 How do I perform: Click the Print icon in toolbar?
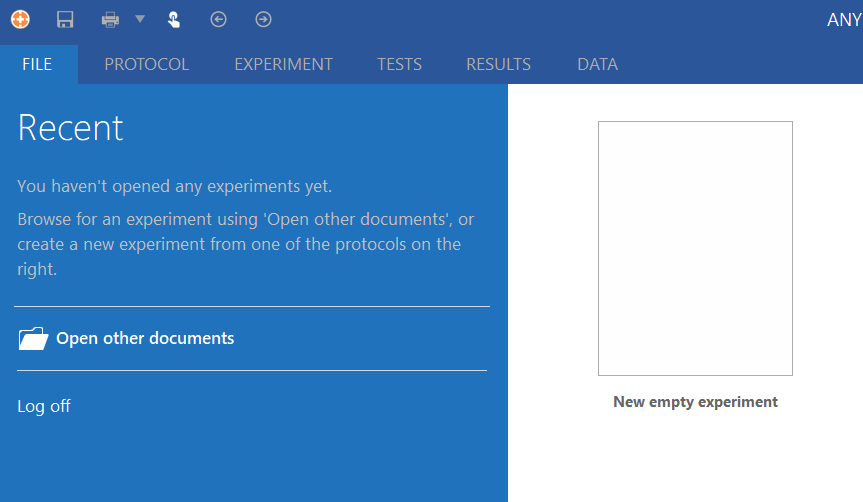(x=111, y=20)
